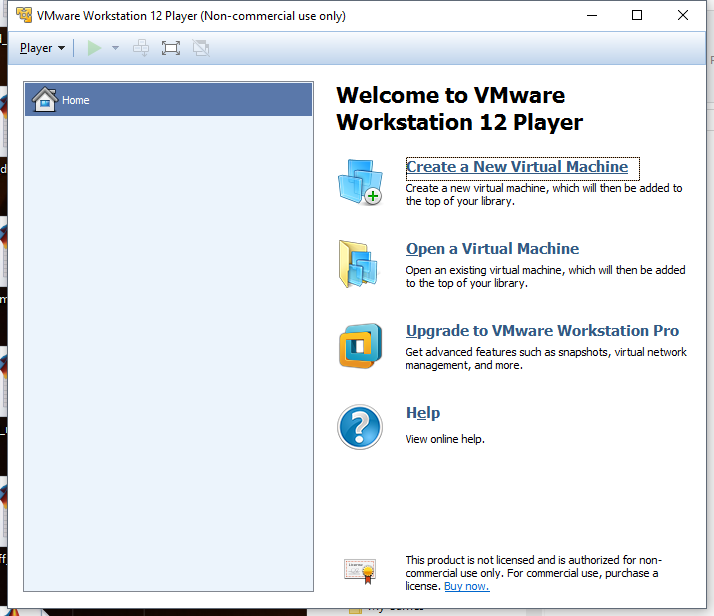This screenshot has width=714, height=616.
Task: Click the Workstation Pro upgrade icon
Action: [360, 346]
